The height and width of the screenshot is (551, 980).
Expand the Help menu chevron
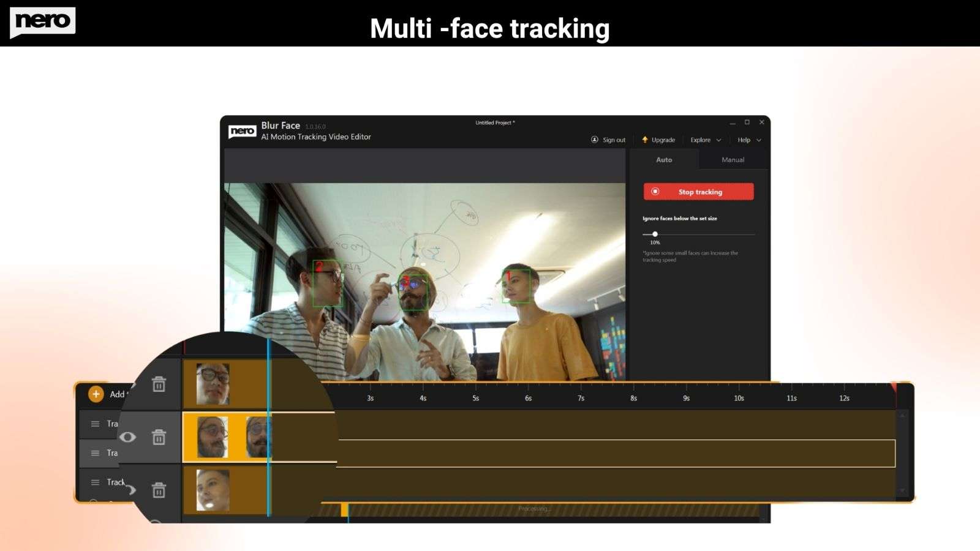pos(759,140)
